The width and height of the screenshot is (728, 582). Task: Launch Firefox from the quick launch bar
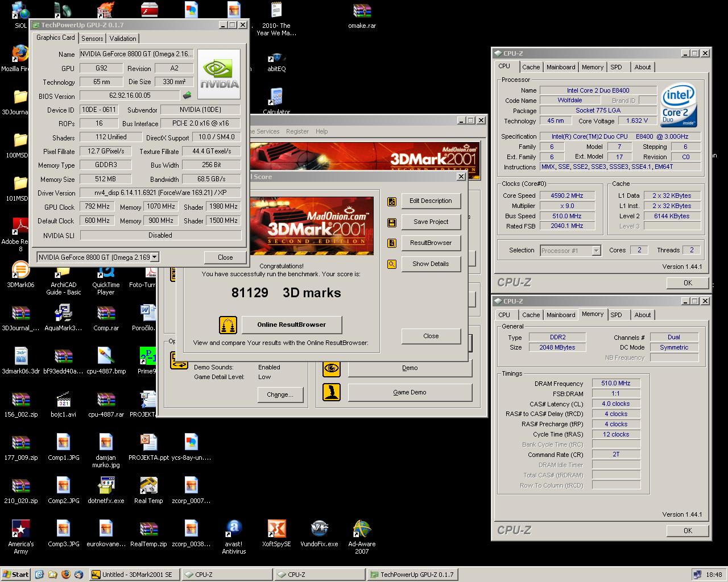pyautogui.click(x=65, y=575)
